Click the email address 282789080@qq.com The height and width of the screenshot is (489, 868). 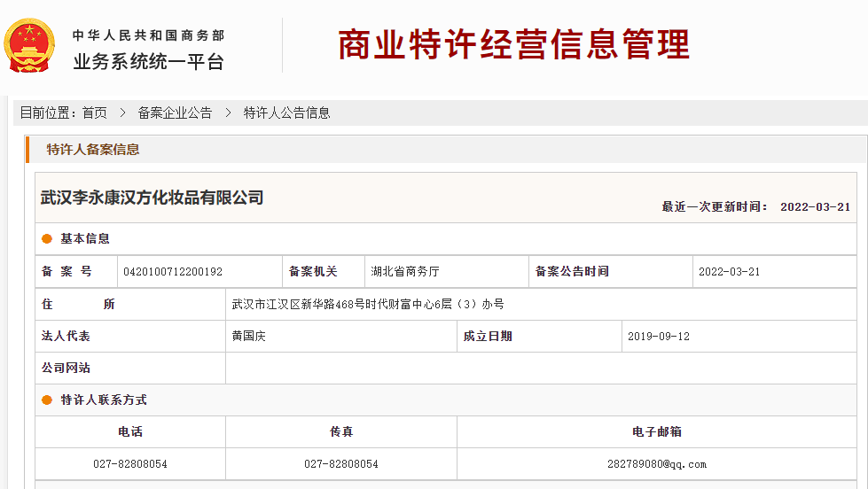(x=656, y=464)
